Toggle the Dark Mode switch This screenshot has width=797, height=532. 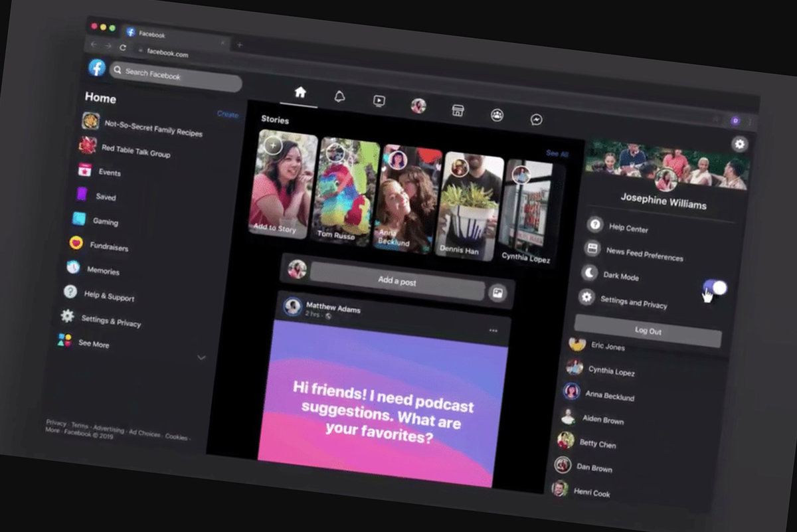coord(715,288)
